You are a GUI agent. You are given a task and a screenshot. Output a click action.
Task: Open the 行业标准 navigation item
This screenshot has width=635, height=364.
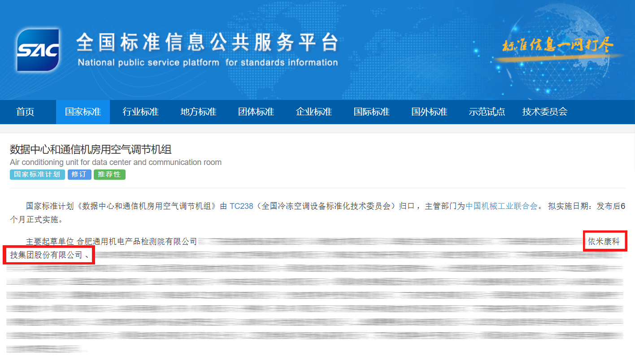click(x=141, y=112)
